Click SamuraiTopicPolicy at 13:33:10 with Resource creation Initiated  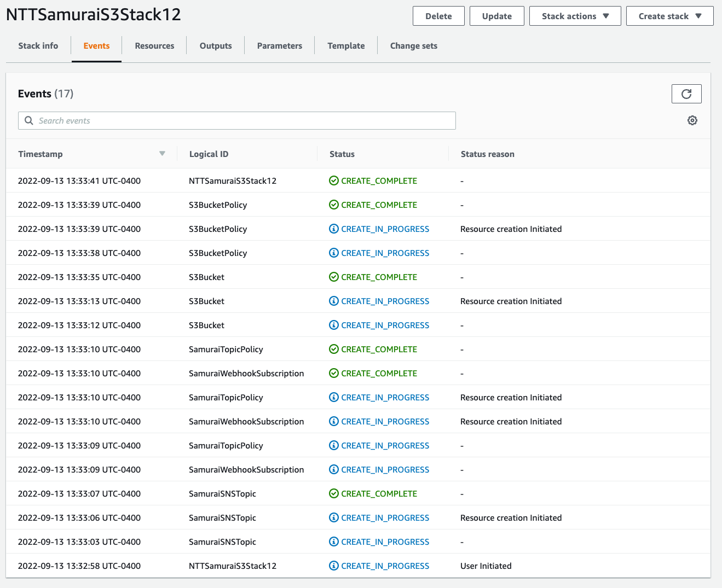(226, 397)
